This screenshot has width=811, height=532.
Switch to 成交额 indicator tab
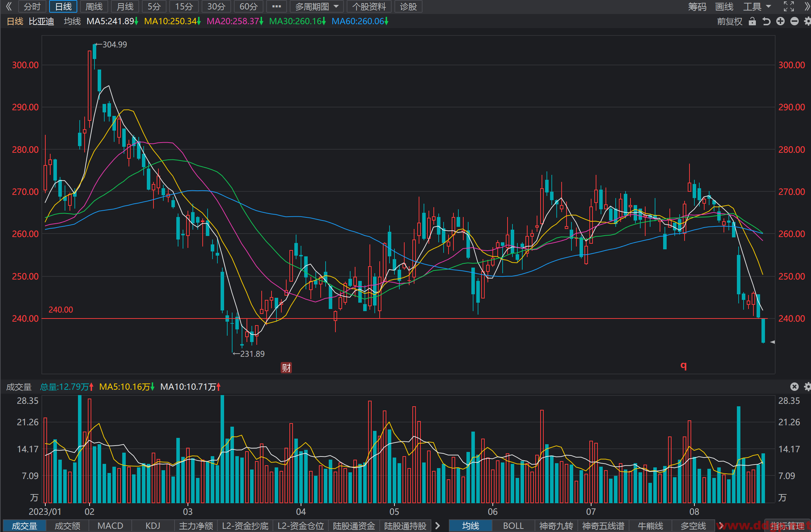point(67,526)
